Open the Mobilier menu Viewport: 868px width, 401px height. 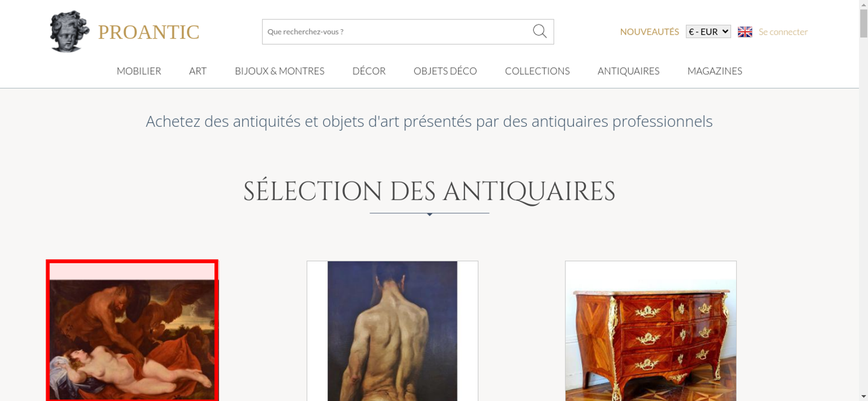139,71
